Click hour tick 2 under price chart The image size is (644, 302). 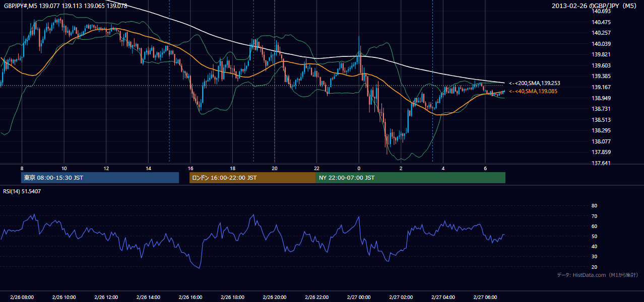401,168
